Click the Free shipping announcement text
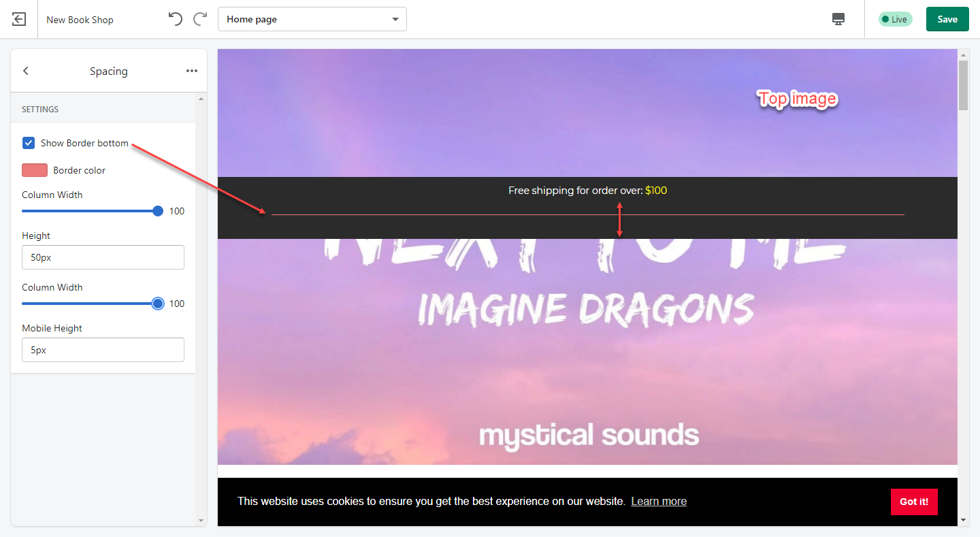The image size is (980, 537). click(587, 191)
